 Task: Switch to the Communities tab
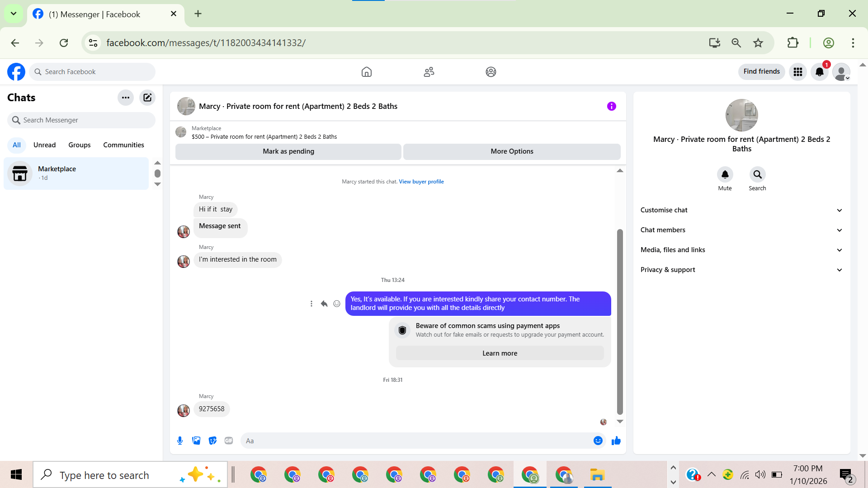(123, 145)
